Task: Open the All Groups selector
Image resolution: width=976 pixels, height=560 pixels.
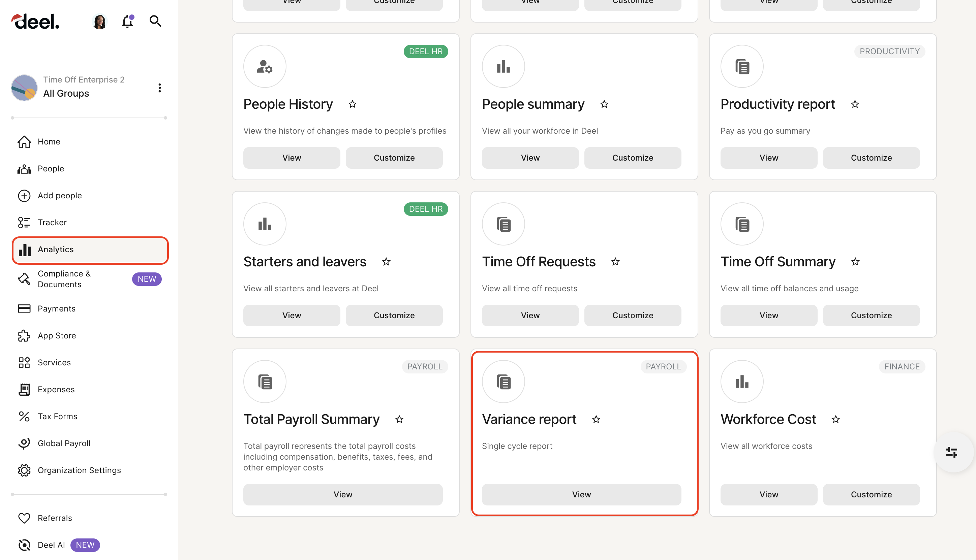Action: 66,93
